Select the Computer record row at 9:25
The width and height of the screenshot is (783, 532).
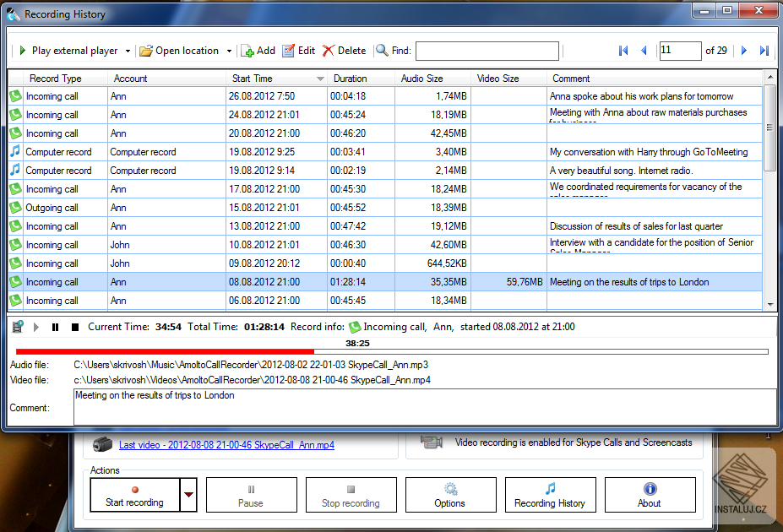point(253,152)
